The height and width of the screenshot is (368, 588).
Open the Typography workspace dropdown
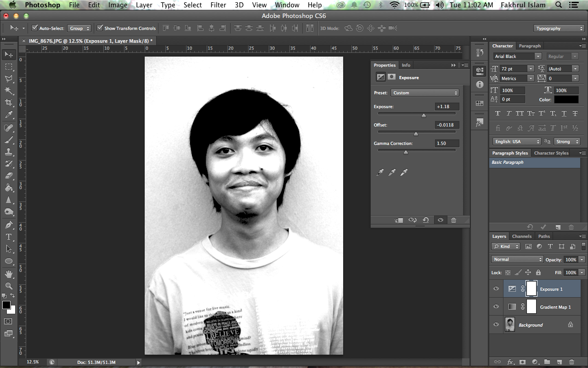coord(559,29)
